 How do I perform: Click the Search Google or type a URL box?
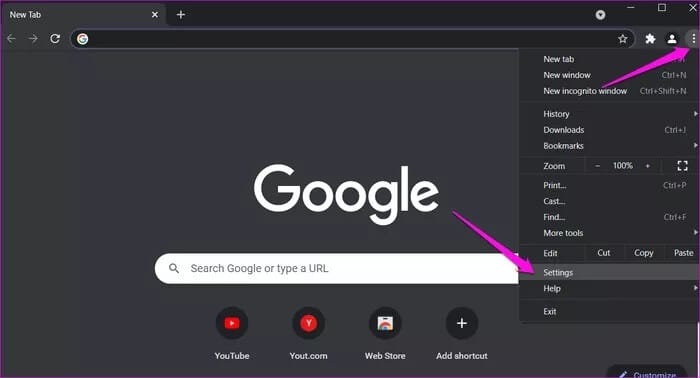[337, 268]
